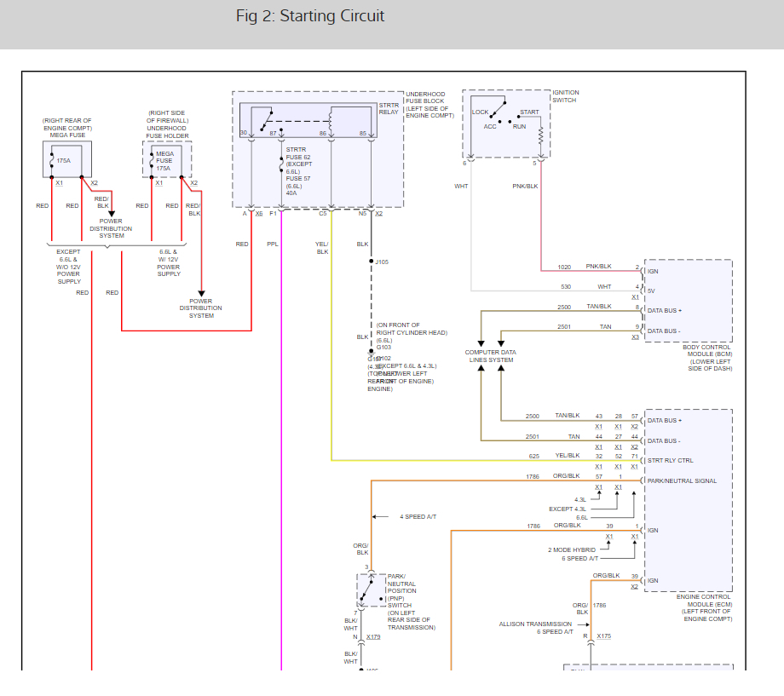The height and width of the screenshot is (696, 784).
Task: Select DATA BUS - on the BCM
Action: click(664, 331)
